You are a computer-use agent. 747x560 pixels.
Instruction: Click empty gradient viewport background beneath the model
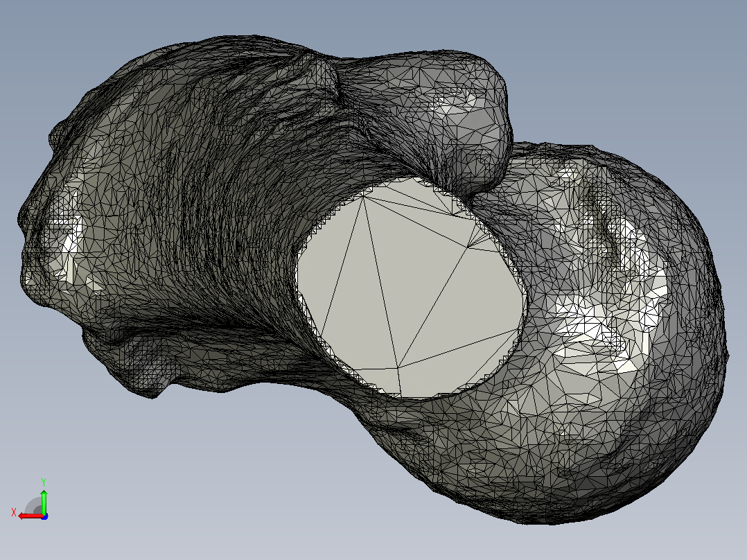(238, 477)
